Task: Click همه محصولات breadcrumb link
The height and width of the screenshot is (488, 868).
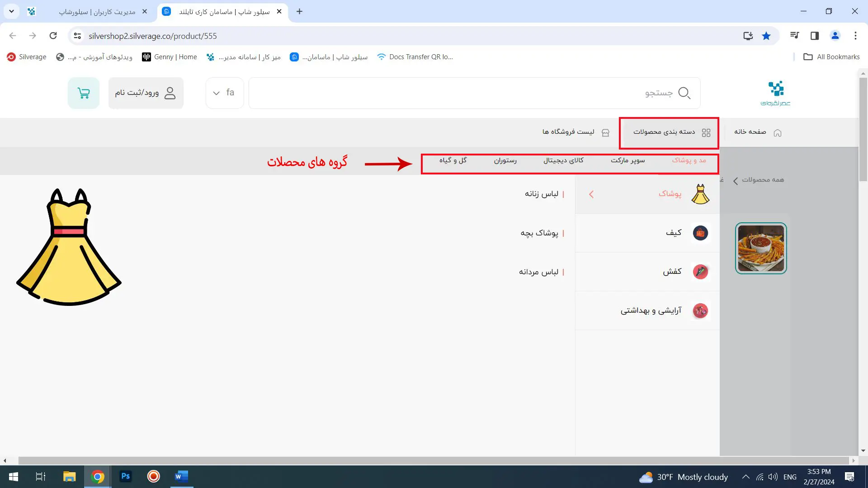Action: coord(763,180)
